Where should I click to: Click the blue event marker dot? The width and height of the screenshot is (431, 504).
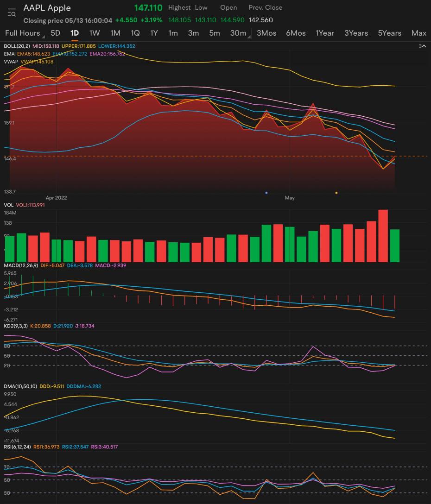(266, 193)
